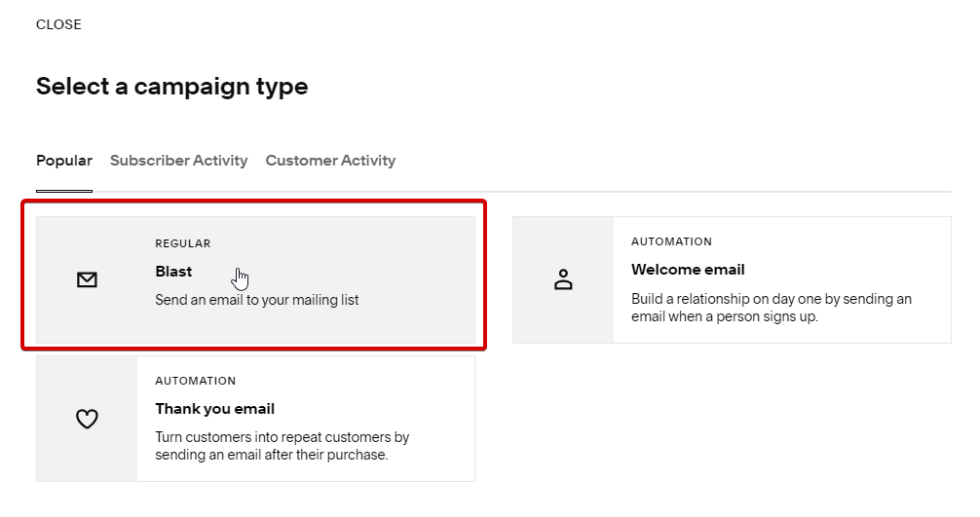This screenshot has height=517, width=980.
Task: Click the heart icon on the Thank you card
Action: 87,420
